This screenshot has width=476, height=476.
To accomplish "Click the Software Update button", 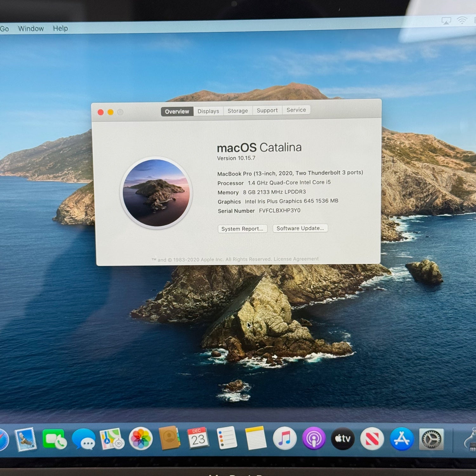I will click(x=300, y=228).
